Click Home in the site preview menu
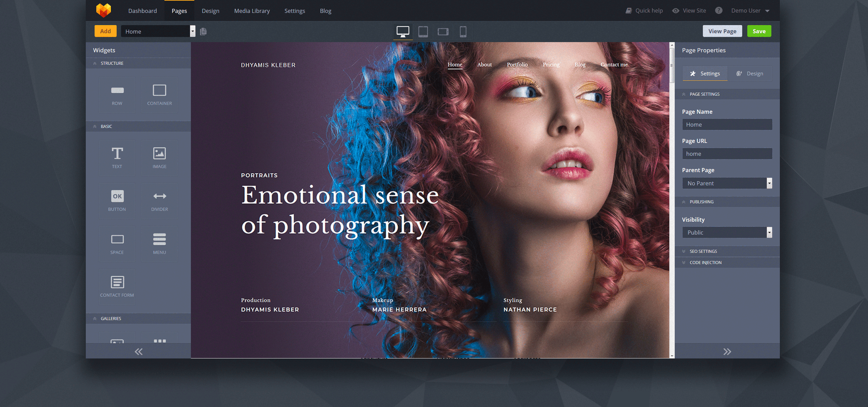This screenshot has width=868, height=407. (x=455, y=64)
